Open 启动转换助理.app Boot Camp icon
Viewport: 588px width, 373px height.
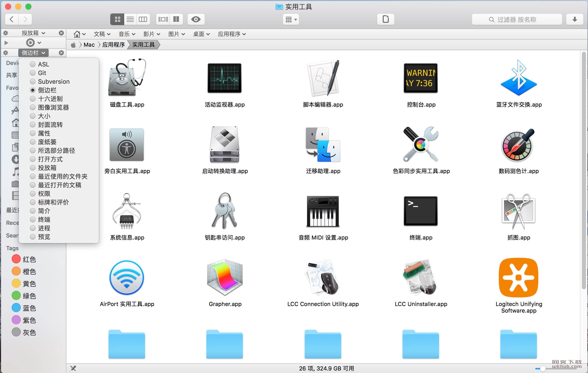coord(225,144)
